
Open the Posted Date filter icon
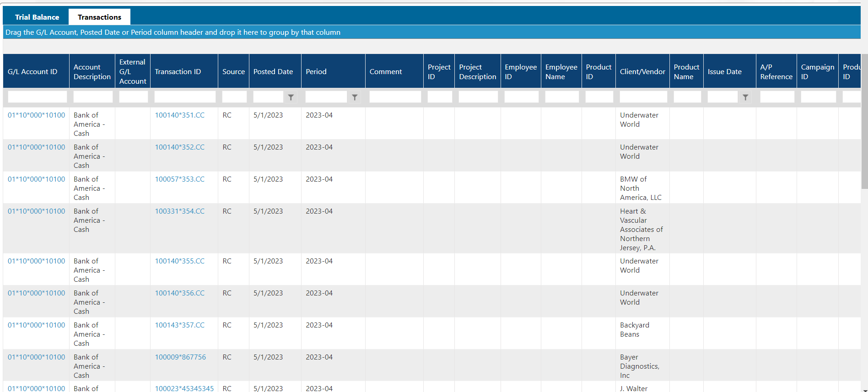pos(291,97)
